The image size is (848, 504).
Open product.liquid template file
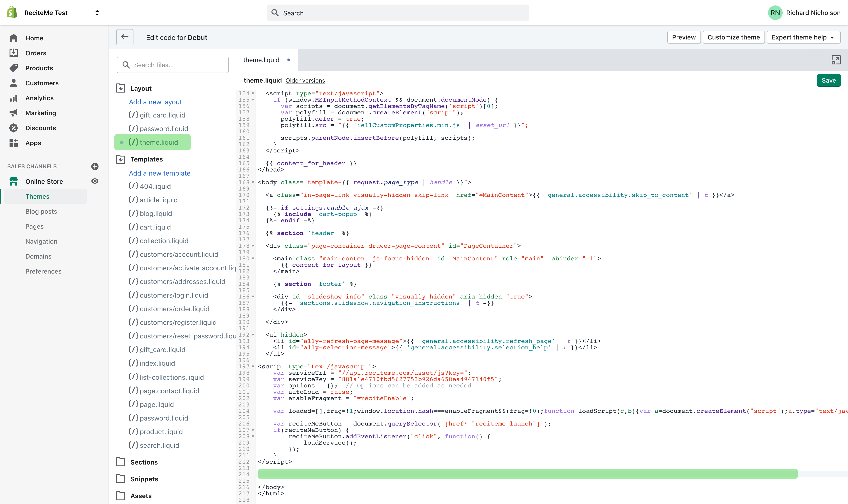156,432
